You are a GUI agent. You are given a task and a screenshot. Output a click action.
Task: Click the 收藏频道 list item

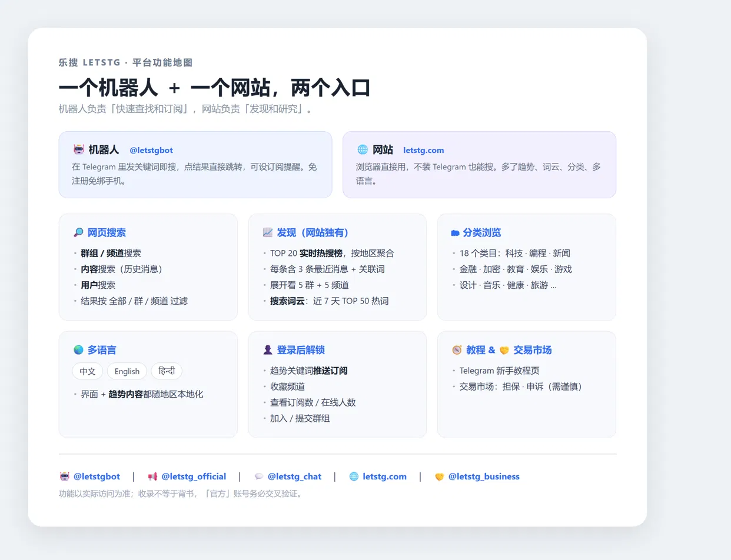(x=287, y=386)
